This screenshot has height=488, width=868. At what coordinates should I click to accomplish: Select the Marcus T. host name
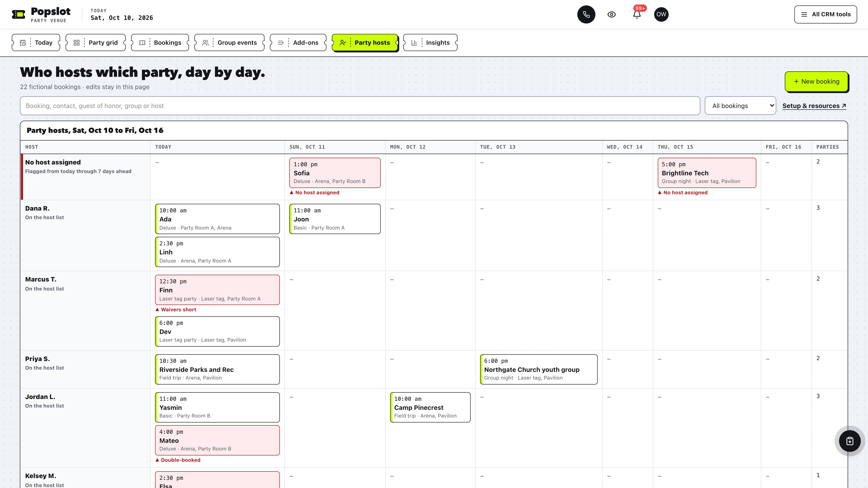[41, 279]
